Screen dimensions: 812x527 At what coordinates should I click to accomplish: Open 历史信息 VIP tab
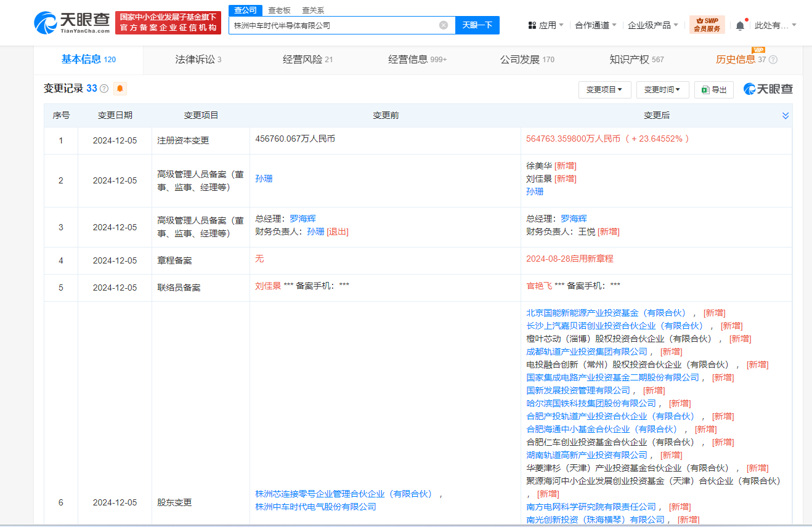[x=741, y=60]
